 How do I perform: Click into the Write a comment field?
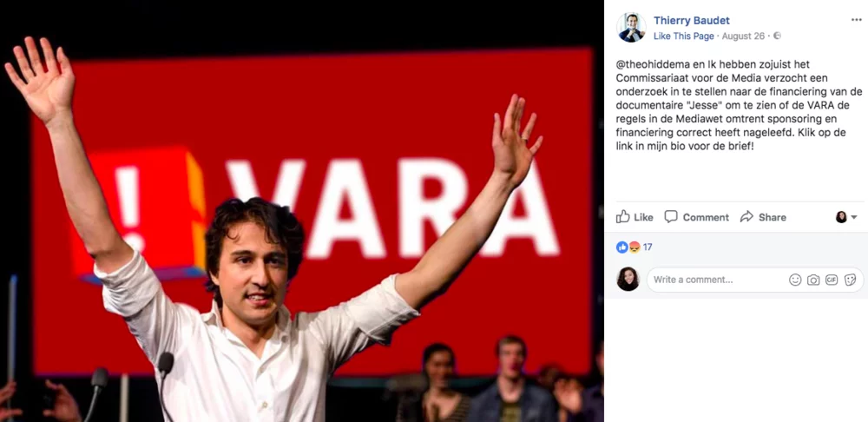[x=755, y=280]
